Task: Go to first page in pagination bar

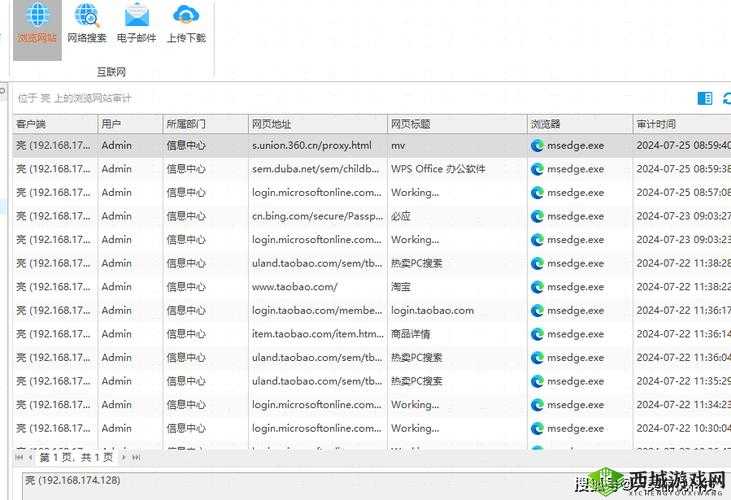Action: [x=19, y=457]
